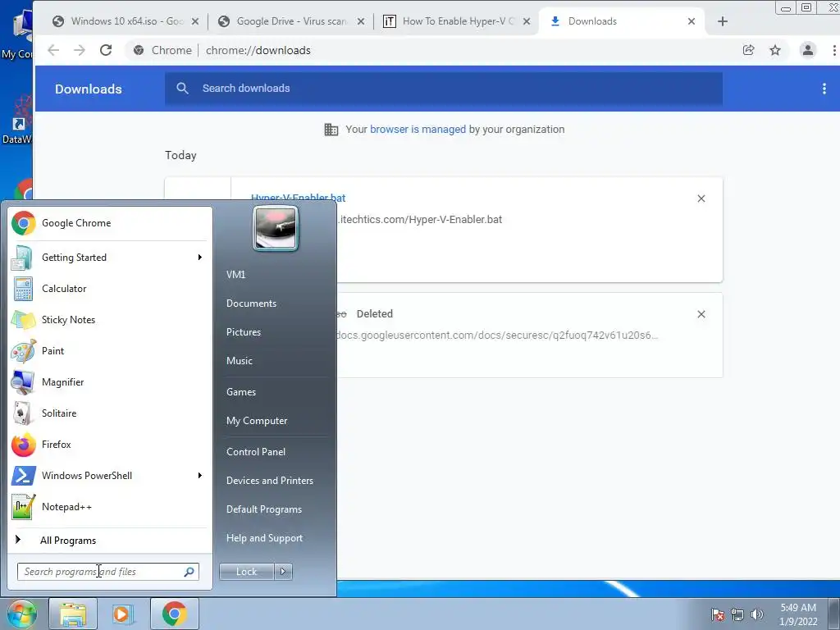This screenshot has height=630, width=840.
Task: Close the Downloads tab
Action: click(692, 21)
